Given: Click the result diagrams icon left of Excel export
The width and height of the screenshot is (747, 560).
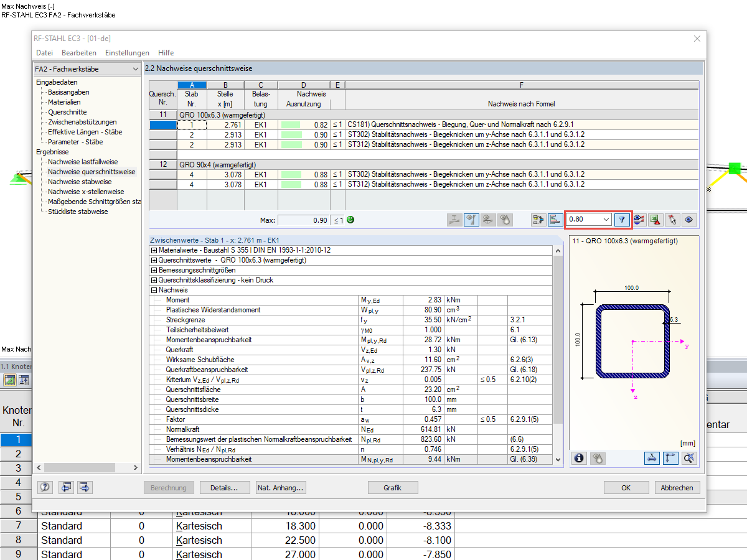Looking at the screenshot, I should pyautogui.click(x=639, y=220).
